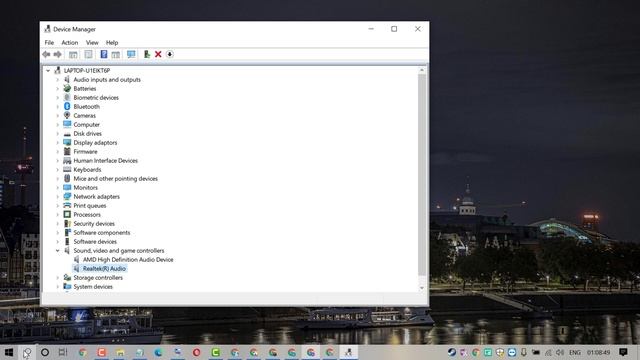Expand Audio inputs and outputs category
Viewport: 640px width, 360px height.
point(58,80)
